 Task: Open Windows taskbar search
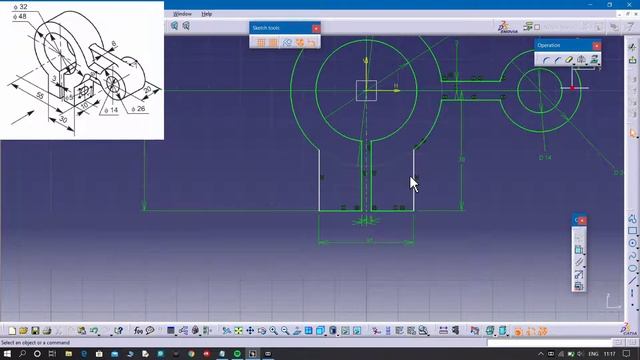coord(22,353)
